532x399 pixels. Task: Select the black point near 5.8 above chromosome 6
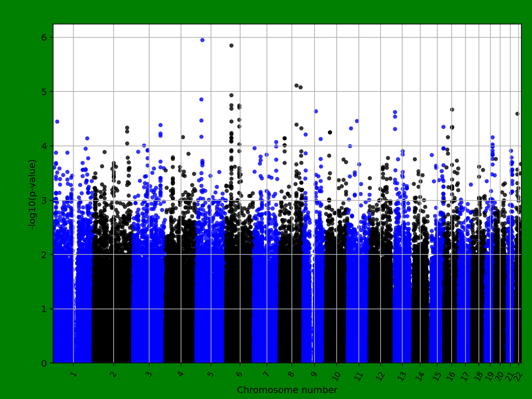(x=231, y=45)
